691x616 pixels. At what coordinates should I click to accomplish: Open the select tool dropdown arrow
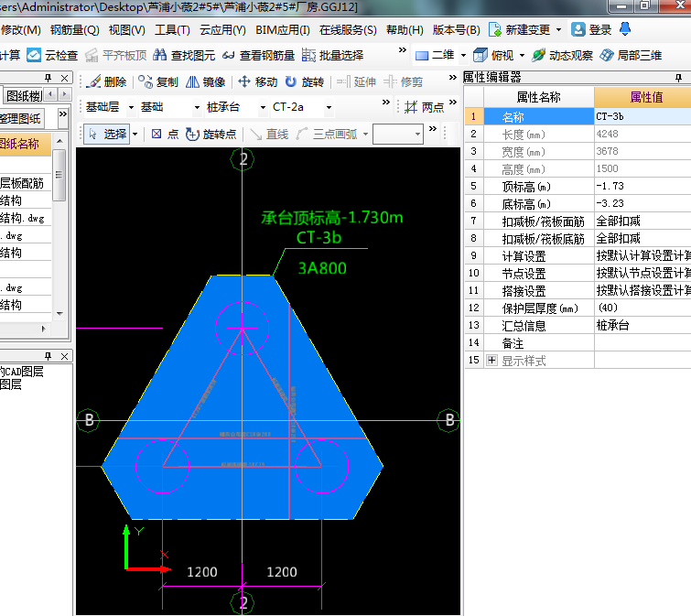(135, 134)
